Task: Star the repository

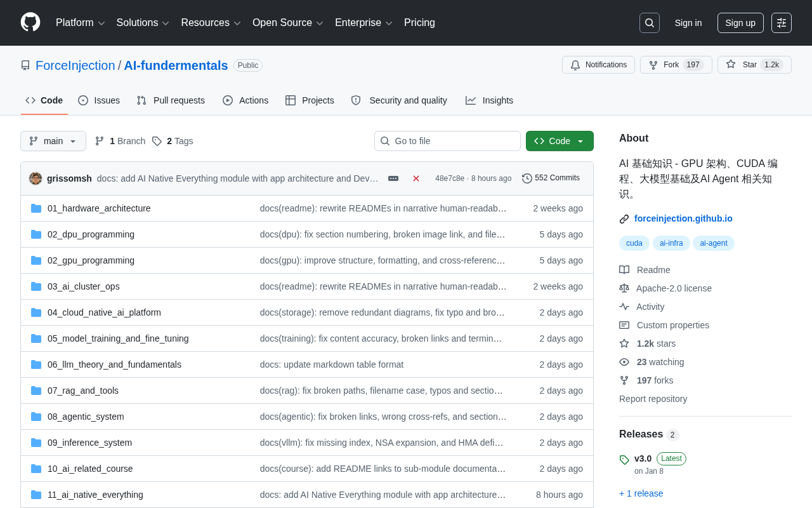Action: (x=754, y=65)
